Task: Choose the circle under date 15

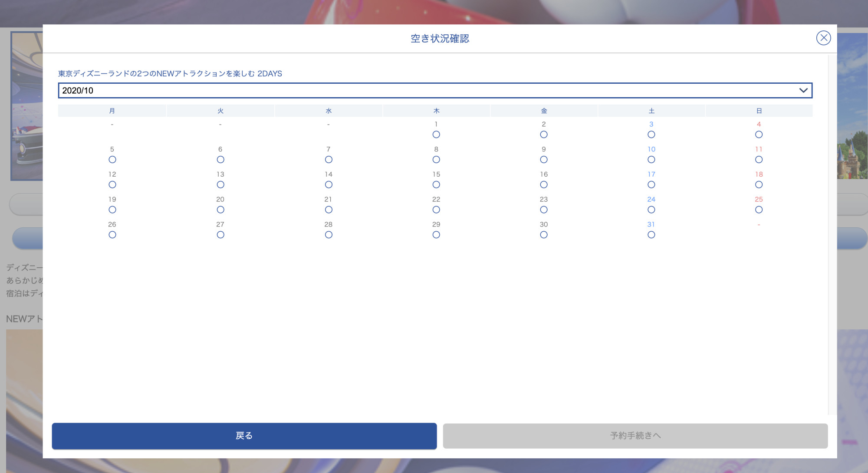Action: [436, 185]
